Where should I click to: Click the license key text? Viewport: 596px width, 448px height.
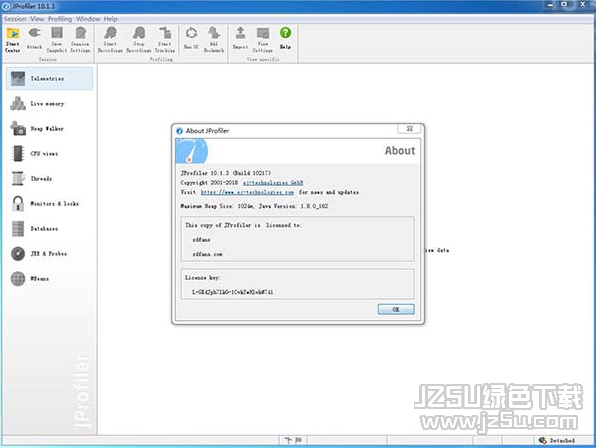click(x=232, y=292)
